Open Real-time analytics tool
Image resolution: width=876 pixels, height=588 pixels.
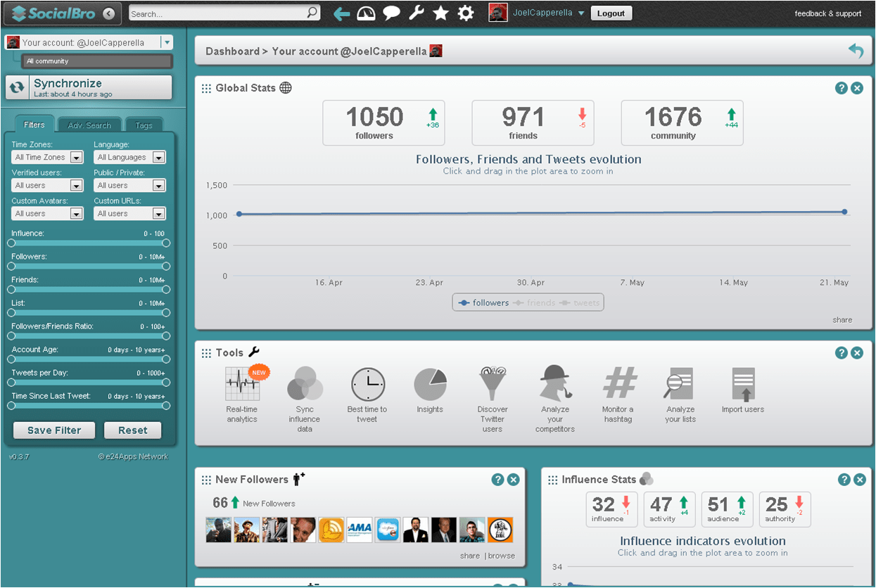coord(242,395)
